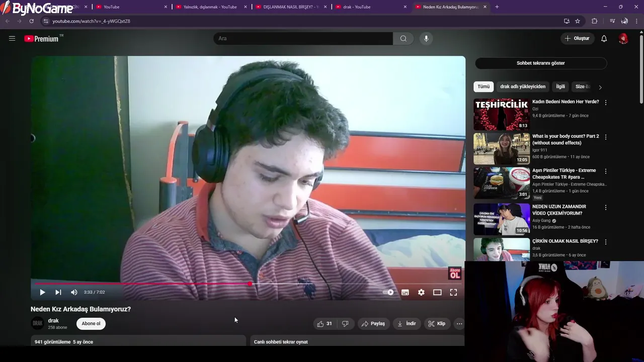Open options for 'Kadın Bedeni Neden Her Yerde?'
This screenshot has height=362, width=644.
pos(606,103)
